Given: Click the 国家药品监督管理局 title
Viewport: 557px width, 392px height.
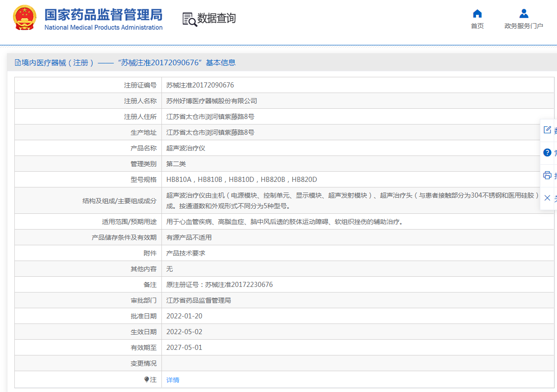Looking at the screenshot, I should click(x=104, y=14).
